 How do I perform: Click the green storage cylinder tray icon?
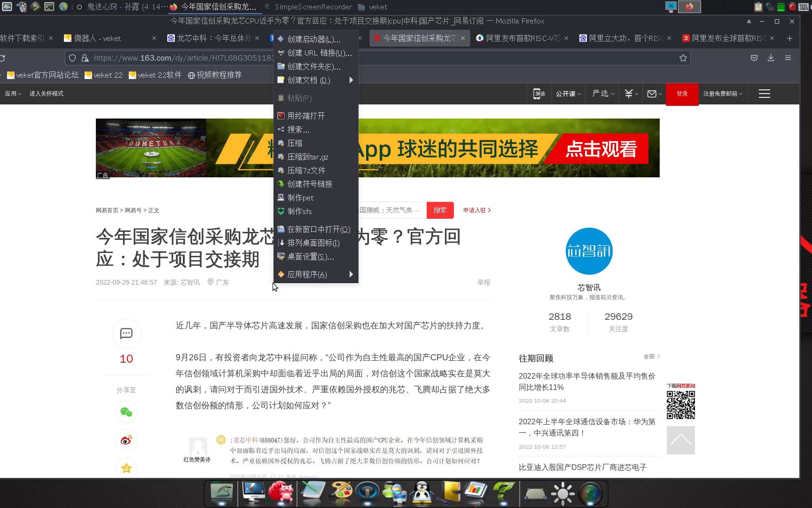tap(781, 7)
